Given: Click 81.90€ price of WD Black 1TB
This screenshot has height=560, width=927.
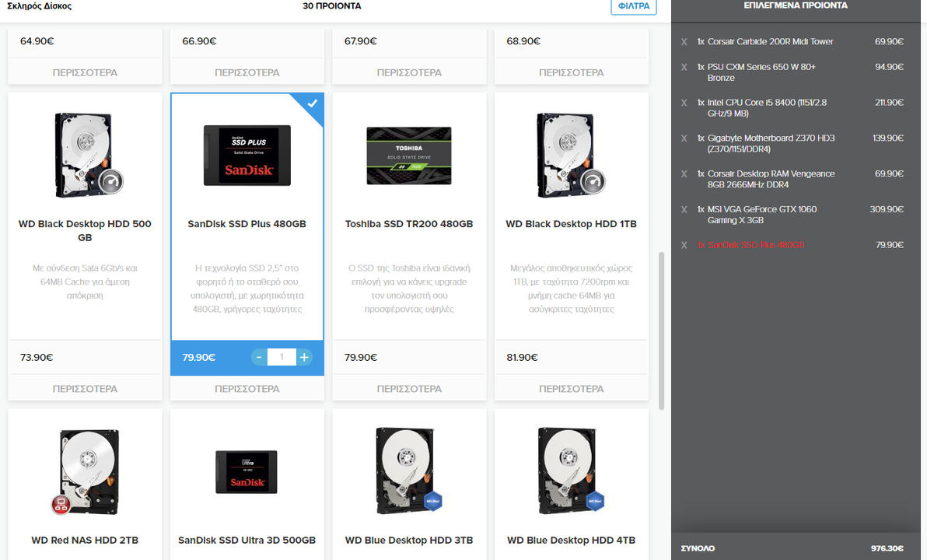Looking at the screenshot, I should pyautogui.click(x=523, y=357).
